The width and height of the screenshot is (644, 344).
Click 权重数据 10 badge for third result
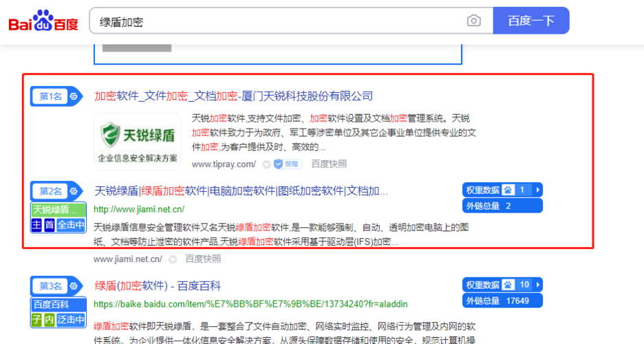502,285
